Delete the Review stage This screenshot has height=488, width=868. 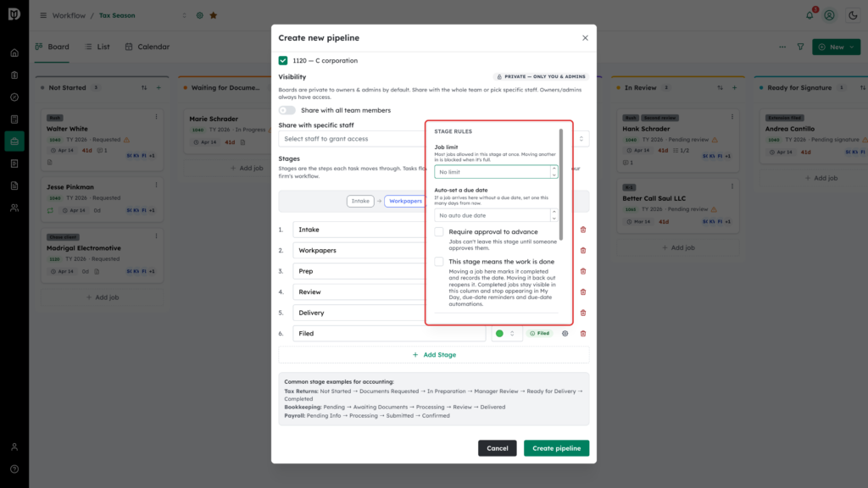click(x=583, y=292)
